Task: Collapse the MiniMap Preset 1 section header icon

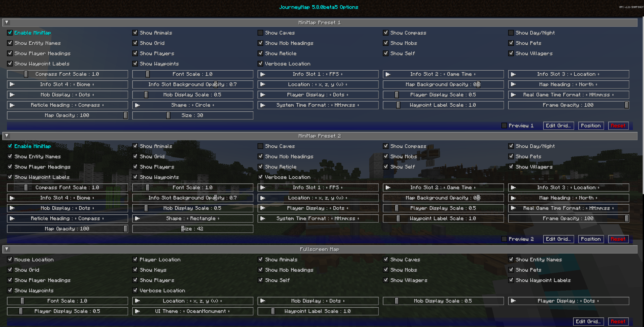Action: click(x=7, y=22)
